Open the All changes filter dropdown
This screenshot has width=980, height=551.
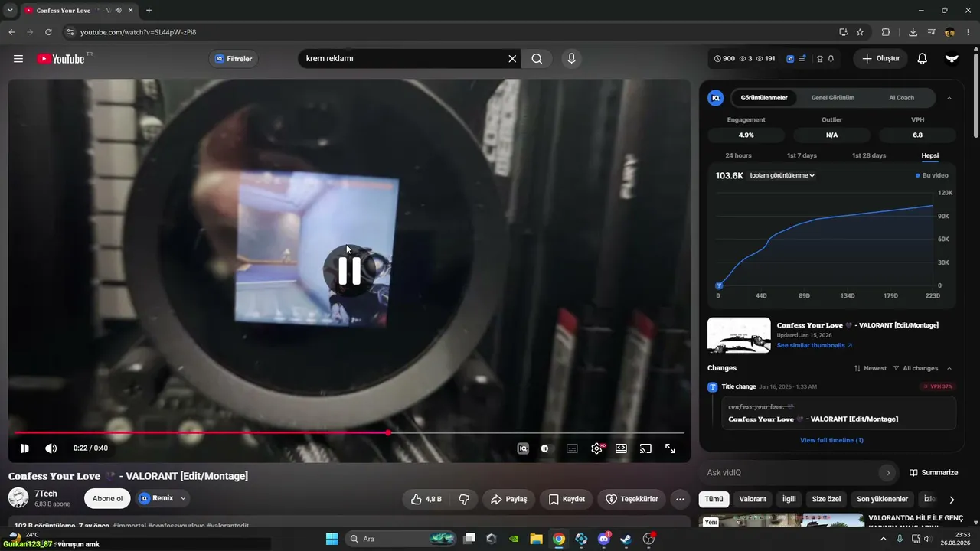(916, 368)
